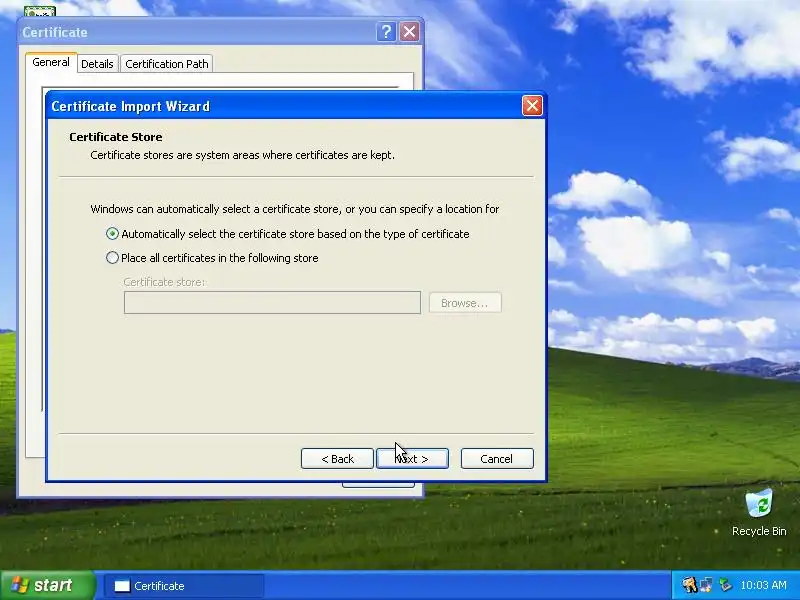Open the Recycle Bin desktop icon
Screen dimensions: 800x600
pyautogui.click(x=759, y=513)
